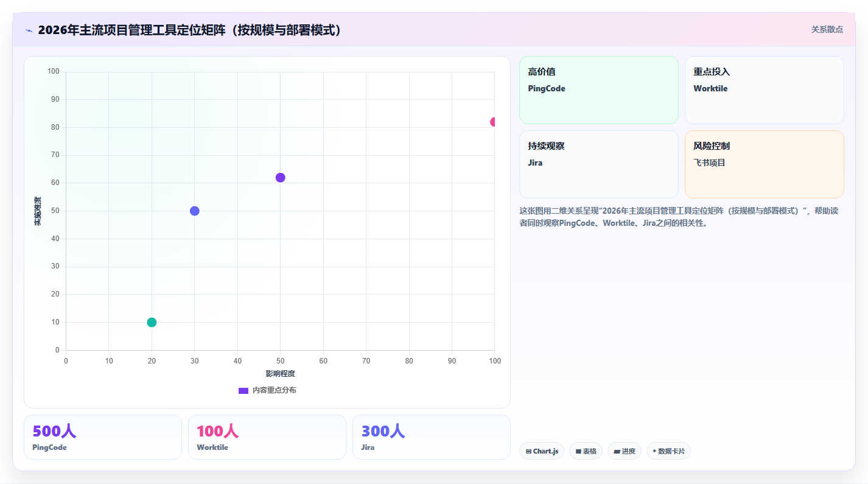Open the 重点投入 Worktile quadrant card

(x=764, y=90)
